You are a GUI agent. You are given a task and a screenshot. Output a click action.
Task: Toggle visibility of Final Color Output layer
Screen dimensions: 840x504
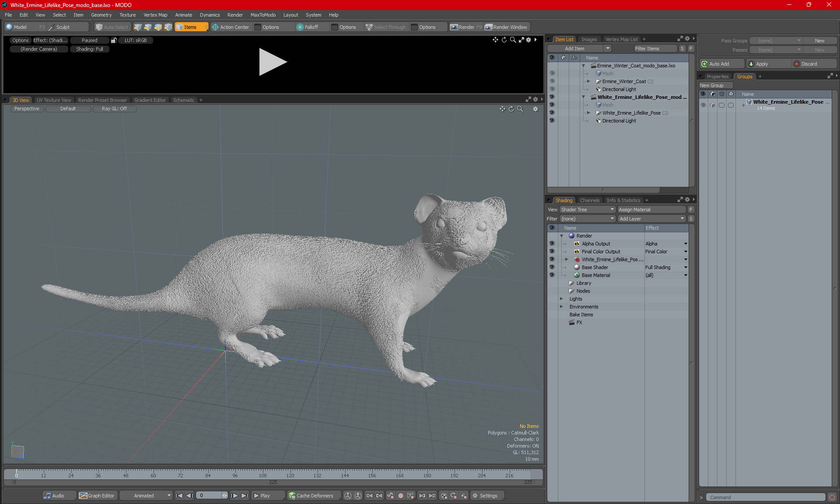pos(552,252)
